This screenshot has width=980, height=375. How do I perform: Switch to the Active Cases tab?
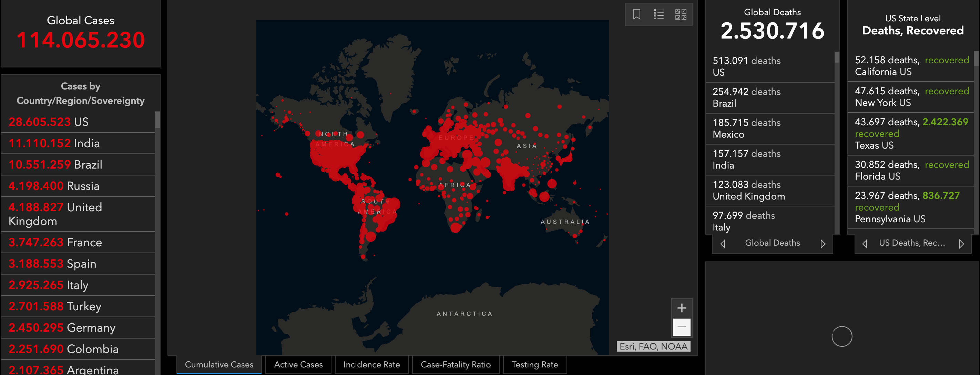click(x=298, y=364)
